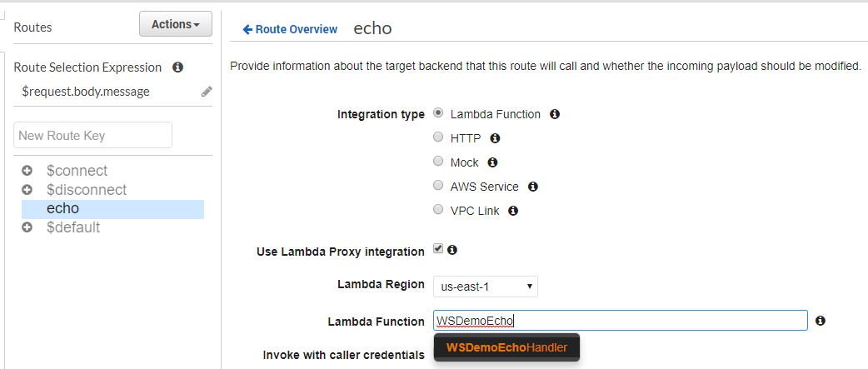Click info icon beside HTTP option
Image resolution: width=868 pixels, height=369 pixels.
pos(495,138)
